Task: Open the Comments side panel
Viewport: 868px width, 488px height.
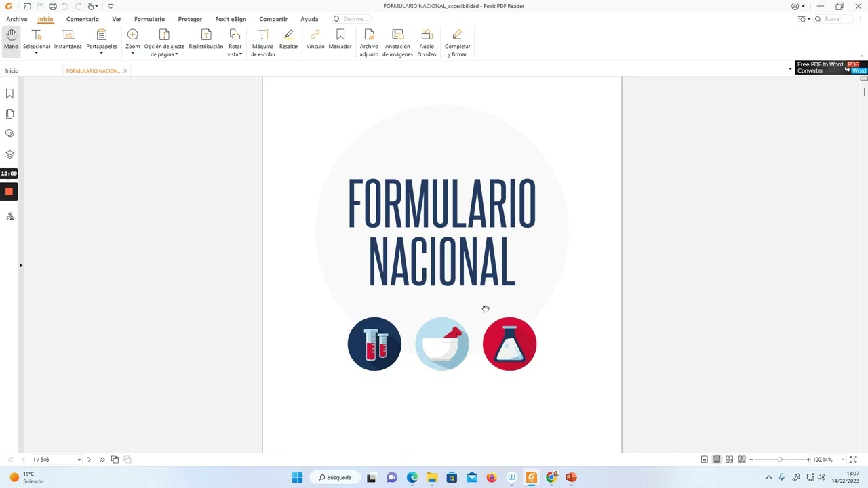Action: tap(9, 134)
